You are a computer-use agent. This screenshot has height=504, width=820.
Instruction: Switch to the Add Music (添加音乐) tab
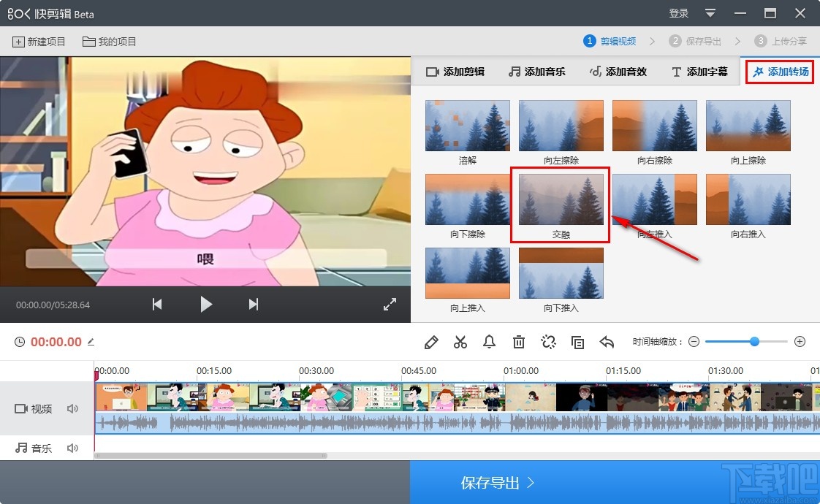click(536, 72)
